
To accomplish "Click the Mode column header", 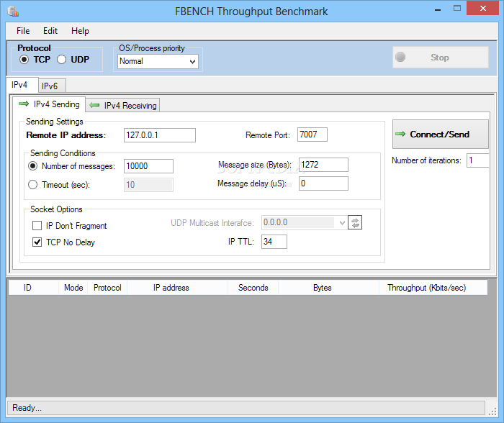I will 73,288.
